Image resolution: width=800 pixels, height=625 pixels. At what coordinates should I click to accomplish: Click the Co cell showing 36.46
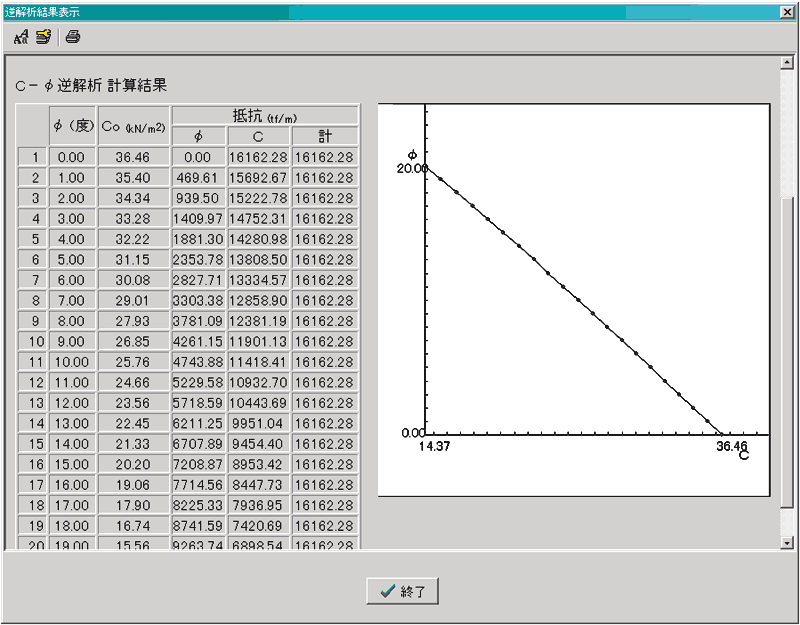click(x=133, y=157)
